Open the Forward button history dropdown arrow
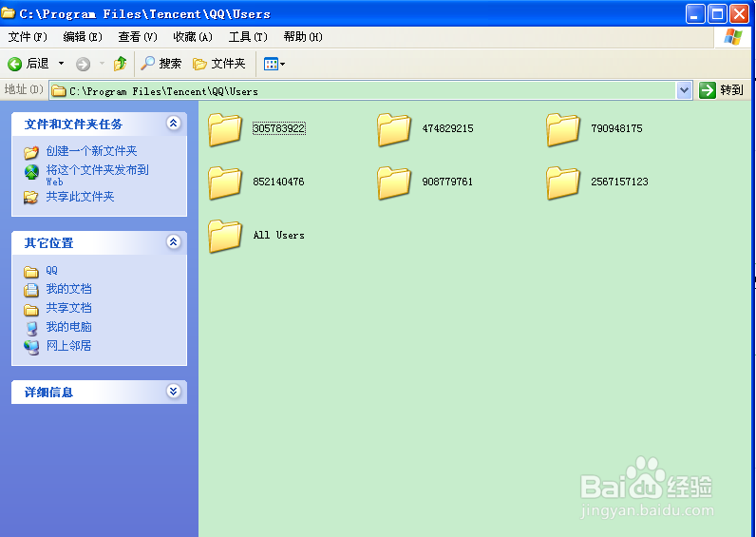The width and height of the screenshot is (756, 537). click(102, 64)
